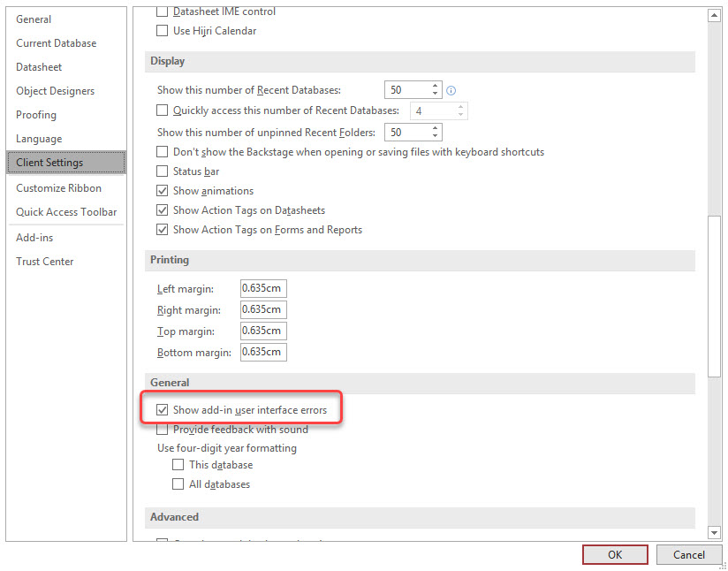Screen dimensions: 728x571
Task: Open the Trust Center category
Action: [45, 262]
